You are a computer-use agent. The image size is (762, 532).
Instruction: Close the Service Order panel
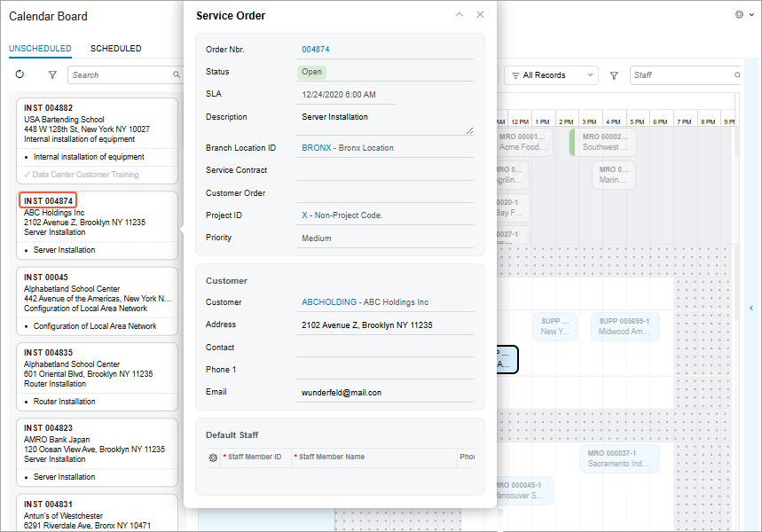pyautogui.click(x=480, y=15)
